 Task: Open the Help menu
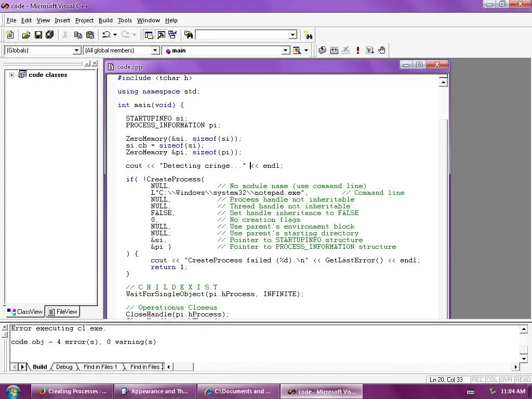point(171,20)
